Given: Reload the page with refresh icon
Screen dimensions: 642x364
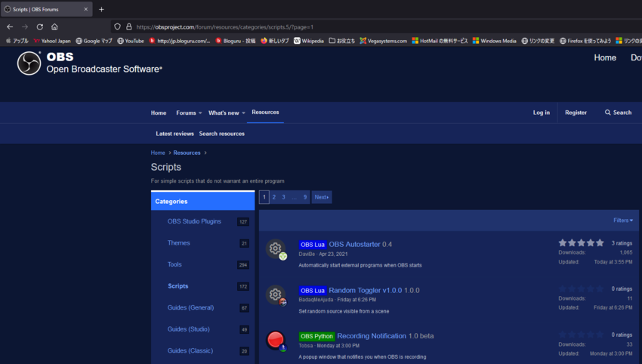Looking at the screenshot, I should [40, 27].
